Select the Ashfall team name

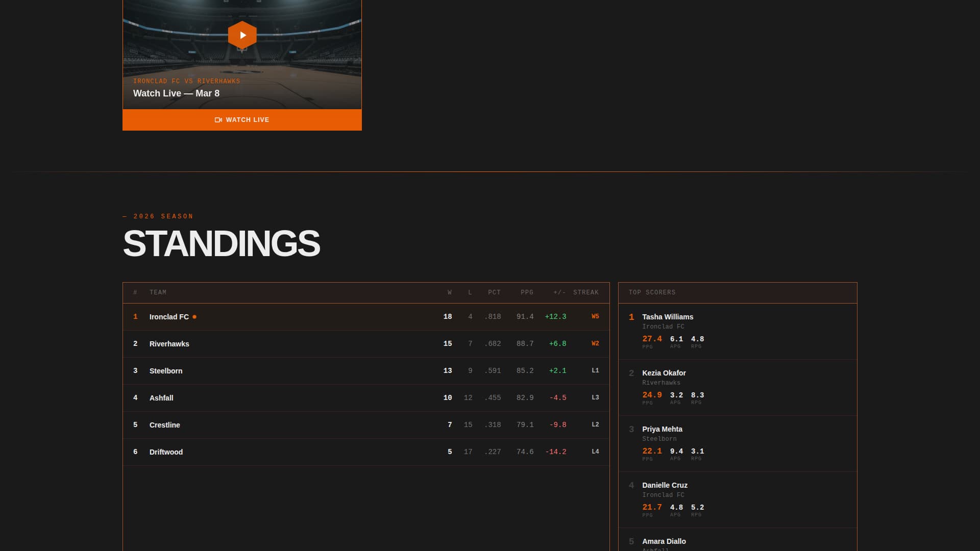tap(161, 398)
